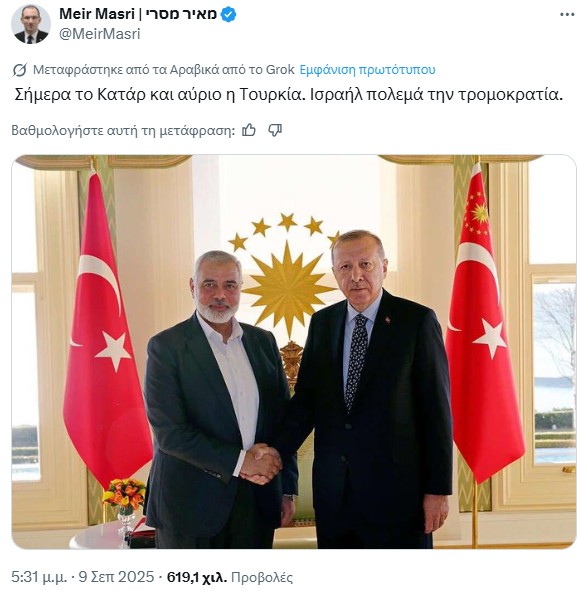Screen dimensions: 578x593
Task: Click Meir Masri's profile avatar photo
Action: 31,24
